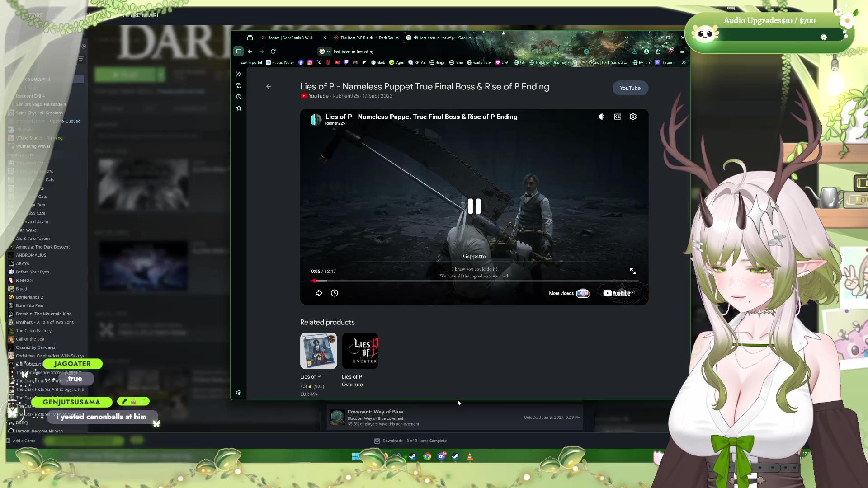
Task: Open the Netflix bookmark icon
Action: (328, 62)
